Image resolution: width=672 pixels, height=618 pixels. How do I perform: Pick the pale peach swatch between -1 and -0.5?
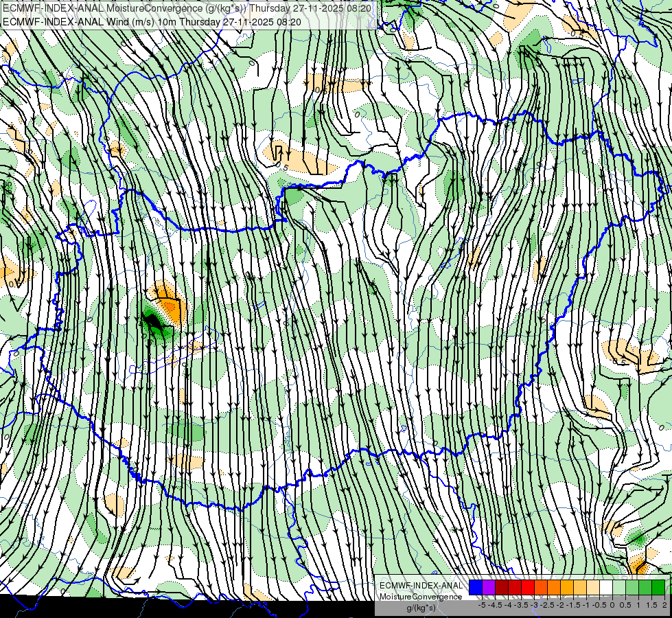pyautogui.click(x=593, y=588)
